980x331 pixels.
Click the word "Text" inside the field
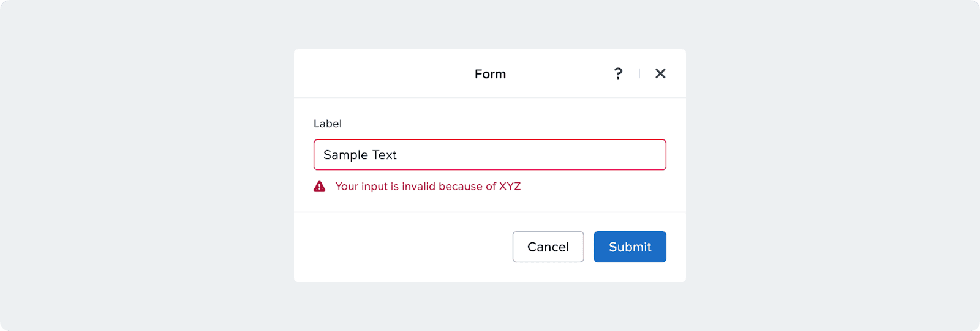pyautogui.click(x=385, y=155)
